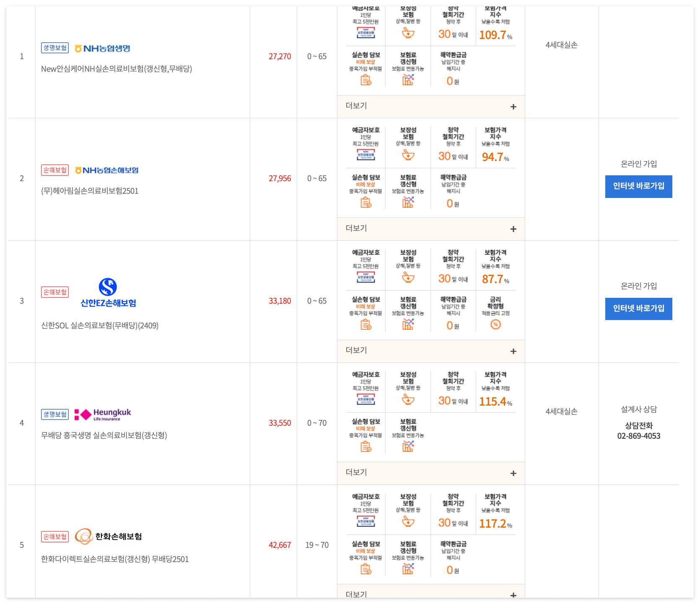Select the 손해보험 label in row 2
Screen dimensions: 700x604
pyautogui.click(x=54, y=170)
